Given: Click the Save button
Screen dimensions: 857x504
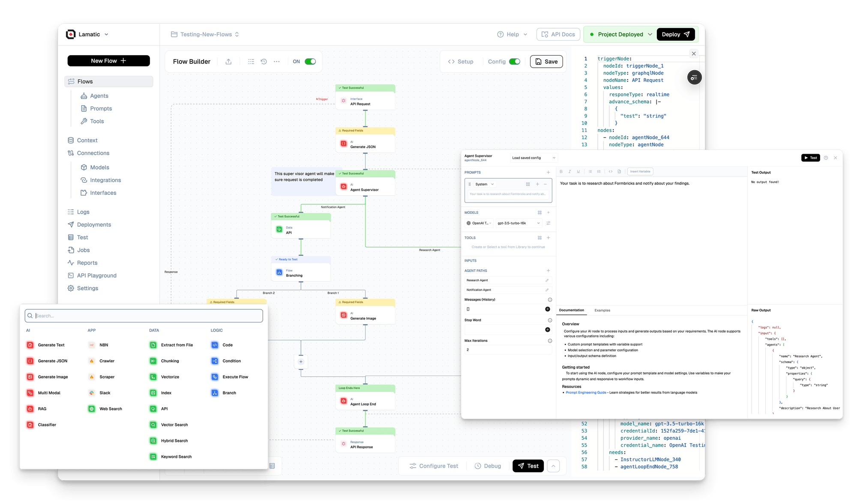Looking at the screenshot, I should 546,62.
